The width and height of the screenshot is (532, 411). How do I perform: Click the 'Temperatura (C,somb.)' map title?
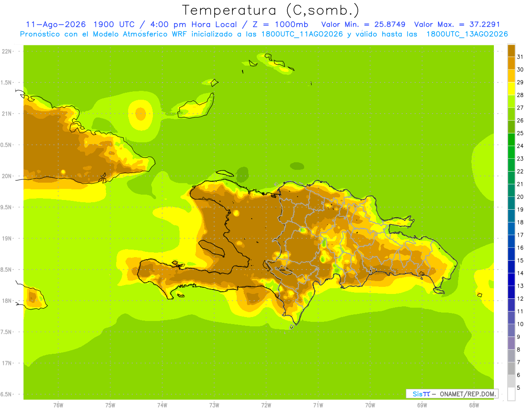click(x=271, y=10)
